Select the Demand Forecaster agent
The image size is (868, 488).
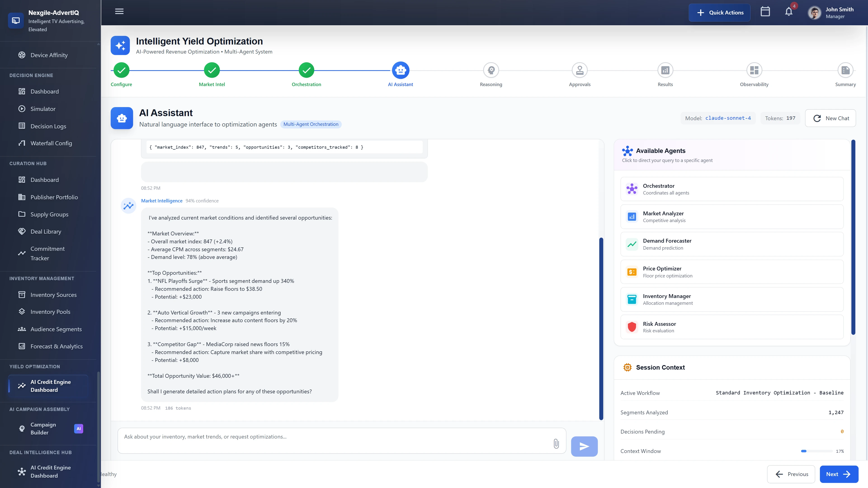731,244
